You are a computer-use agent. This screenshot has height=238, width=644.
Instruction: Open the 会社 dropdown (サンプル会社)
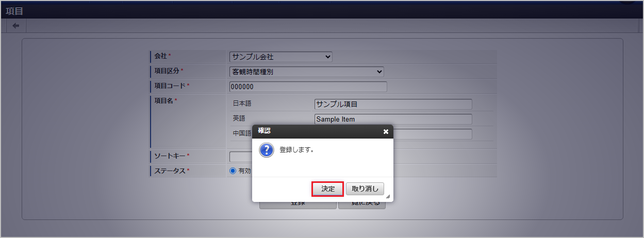coord(281,57)
